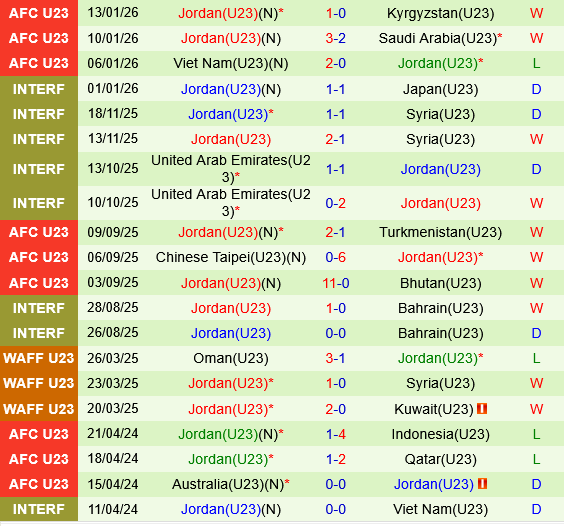This screenshot has height=526, width=564.
Task: Click the 2-0 score against Kuwait
Action: click(x=336, y=409)
